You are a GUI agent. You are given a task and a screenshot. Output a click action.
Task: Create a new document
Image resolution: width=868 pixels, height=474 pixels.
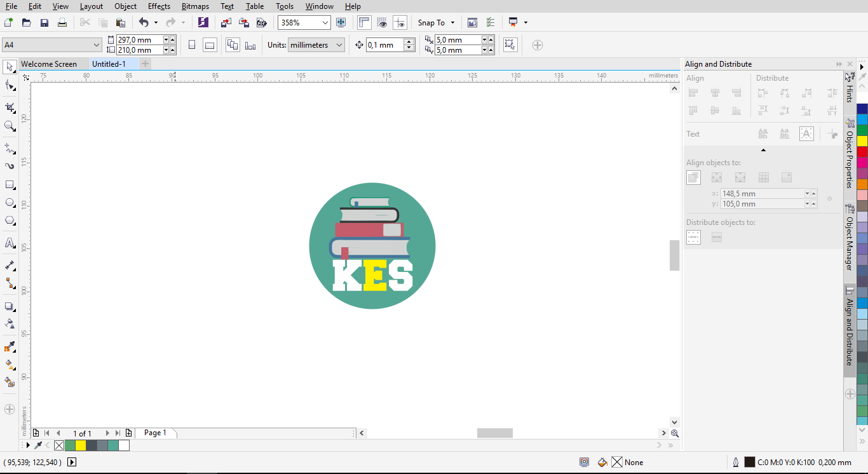click(8, 22)
